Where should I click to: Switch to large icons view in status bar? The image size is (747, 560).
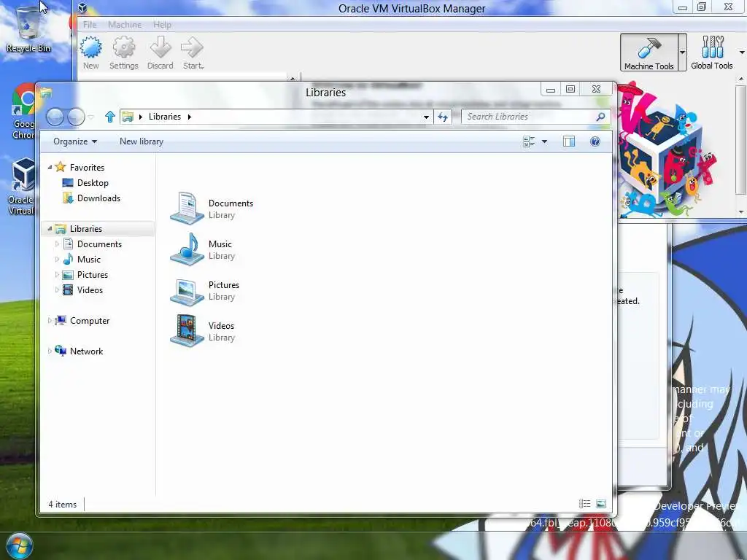click(601, 504)
